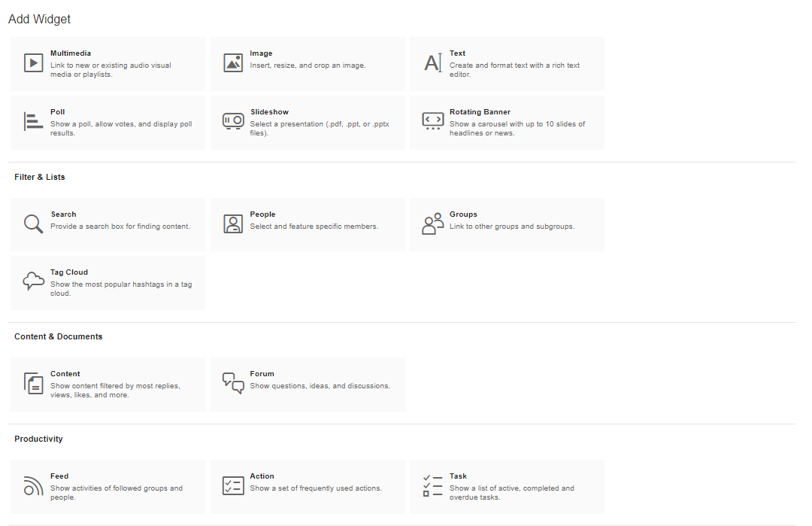Choose the Content widget title

coord(65,374)
